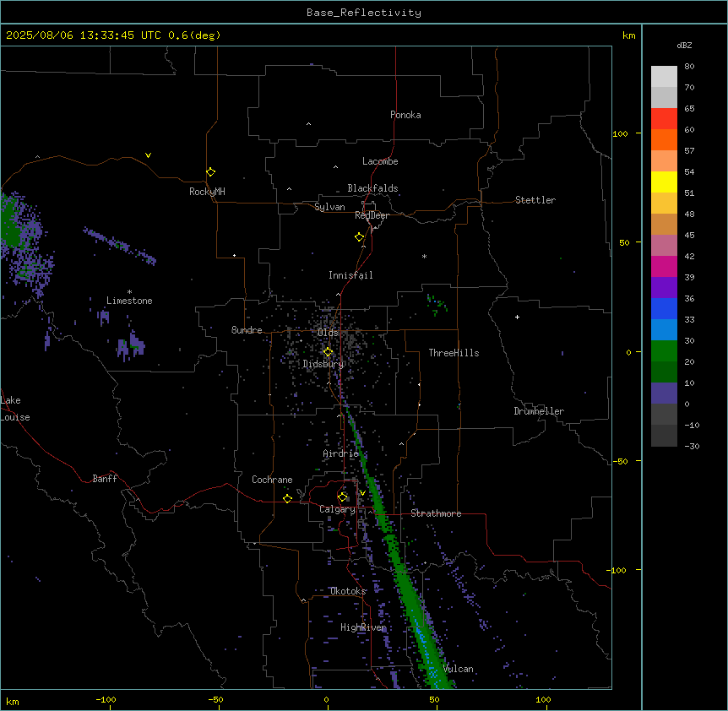Image resolution: width=728 pixels, height=711 pixels.
Task: Click the yellow diamond marker above RockyMH
Action: tap(211, 171)
